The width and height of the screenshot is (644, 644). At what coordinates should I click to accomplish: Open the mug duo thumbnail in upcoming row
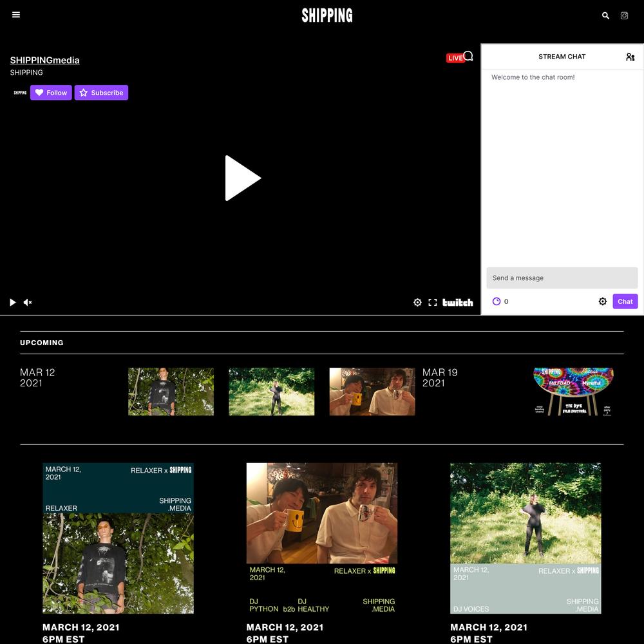click(372, 392)
